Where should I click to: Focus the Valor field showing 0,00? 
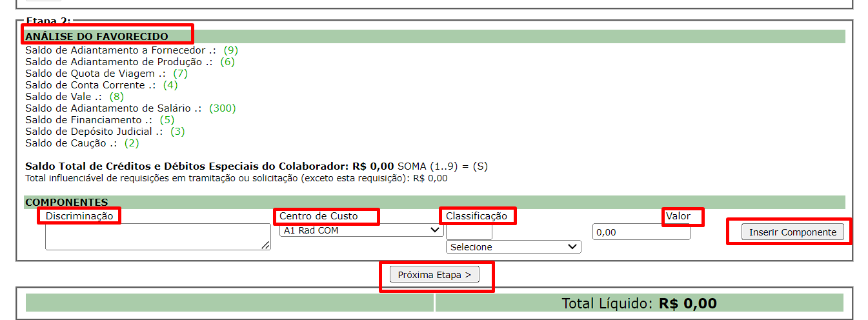click(640, 232)
